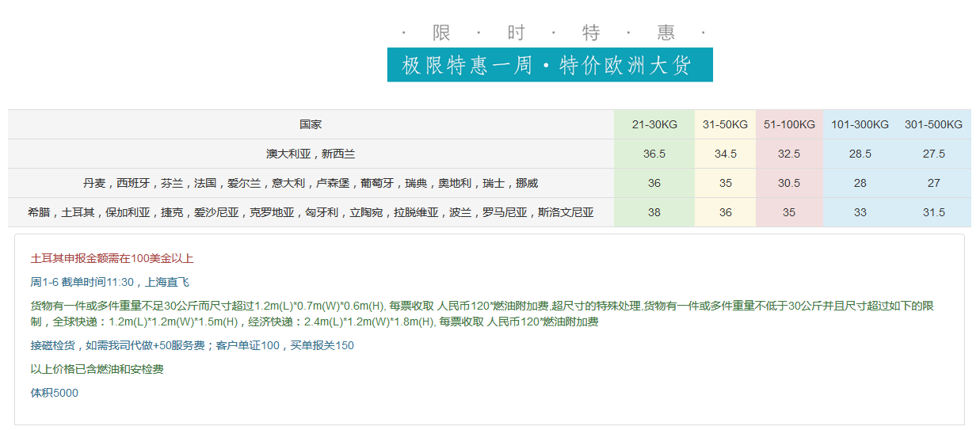Click the 21-30KG column header
The height and width of the screenshot is (430, 980).
[x=654, y=124]
